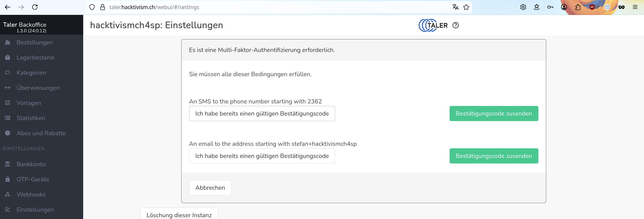Open Bestellungen in sidebar
The height and width of the screenshot is (219, 644).
point(35,42)
